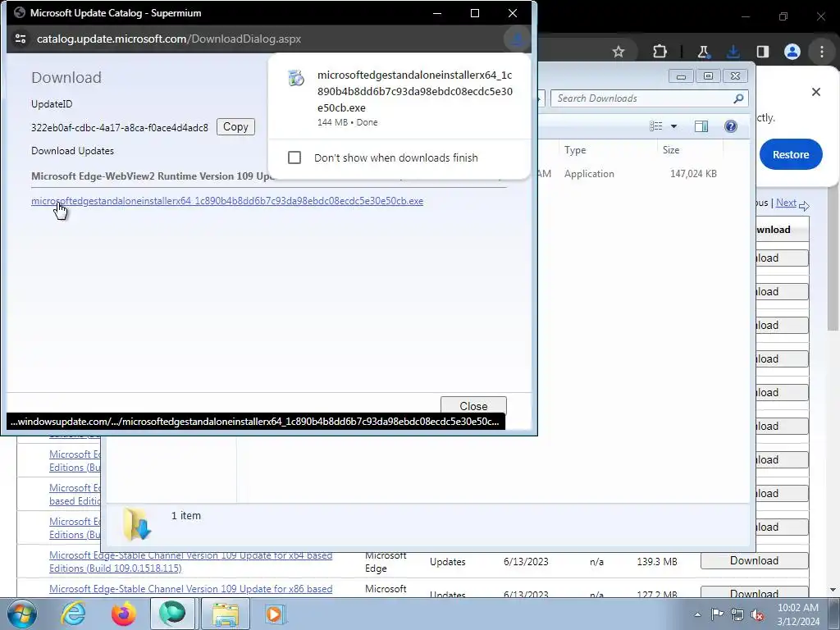Open clock showing 10:02 AM
The height and width of the screenshot is (630, 840).
[x=797, y=614]
